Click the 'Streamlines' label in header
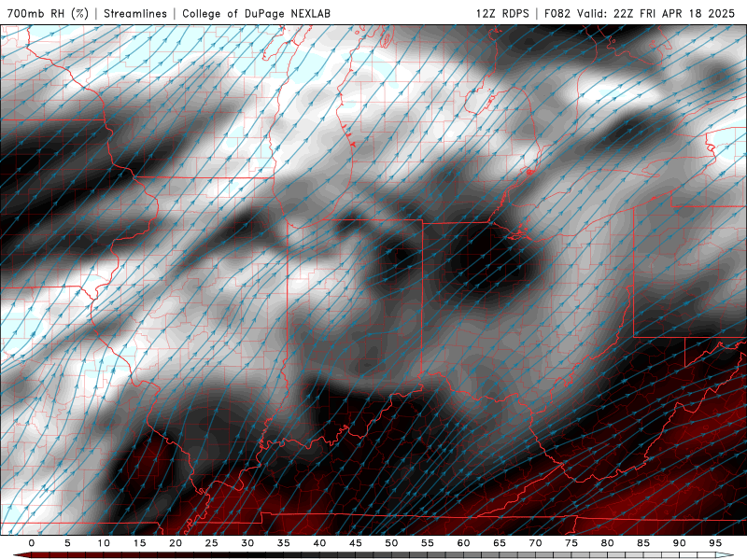The image size is (747, 560). 135,13
